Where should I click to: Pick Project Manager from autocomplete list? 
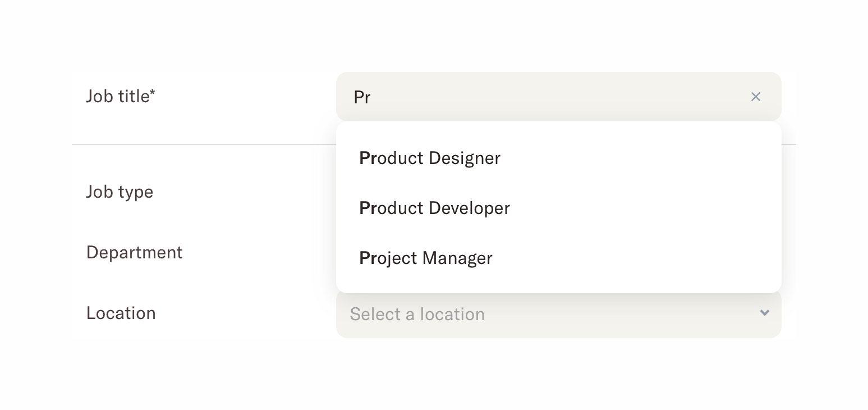(x=426, y=258)
